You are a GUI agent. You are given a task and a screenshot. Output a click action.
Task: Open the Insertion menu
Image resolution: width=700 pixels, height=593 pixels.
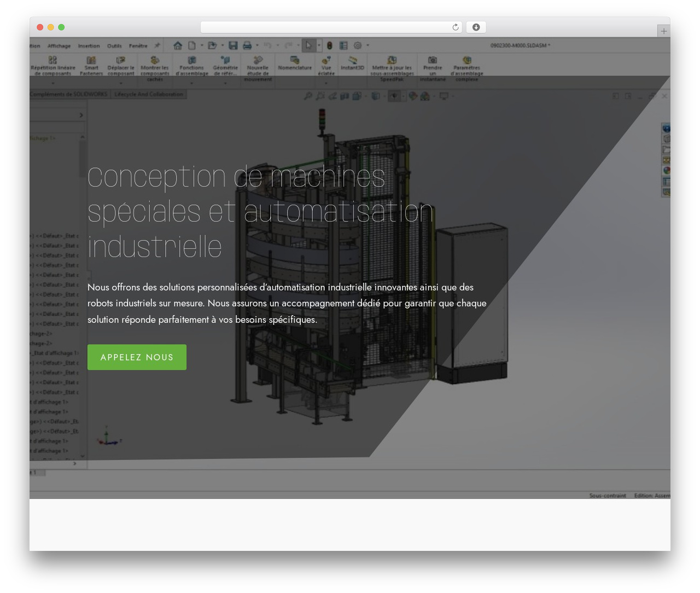tap(89, 46)
